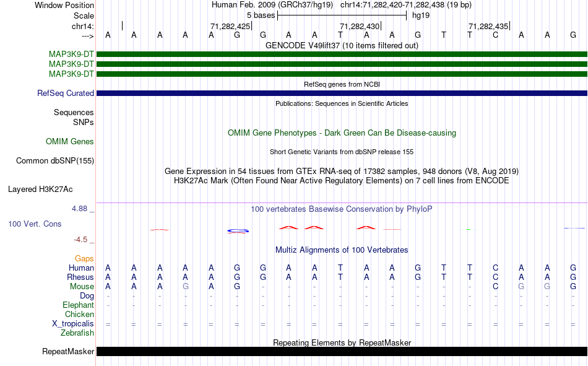Click Repeating Elements by RepeatMasker title

tap(342, 342)
